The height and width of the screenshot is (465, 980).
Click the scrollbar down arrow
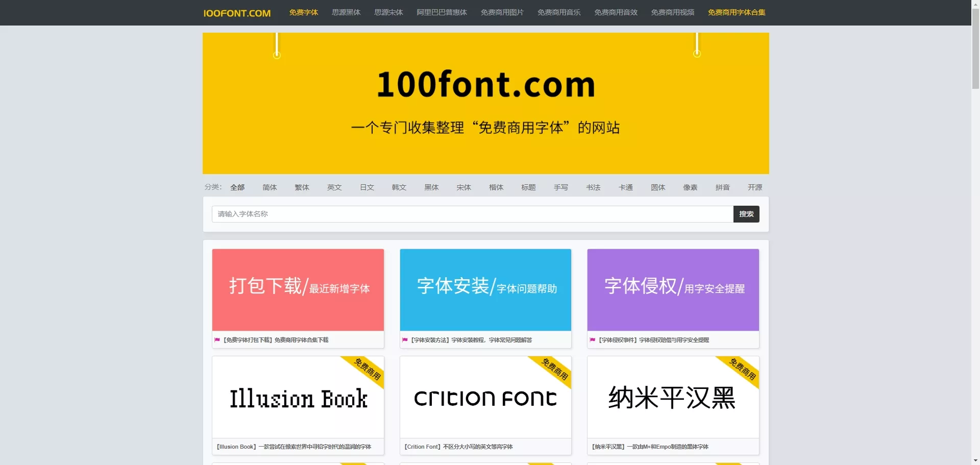click(975, 461)
